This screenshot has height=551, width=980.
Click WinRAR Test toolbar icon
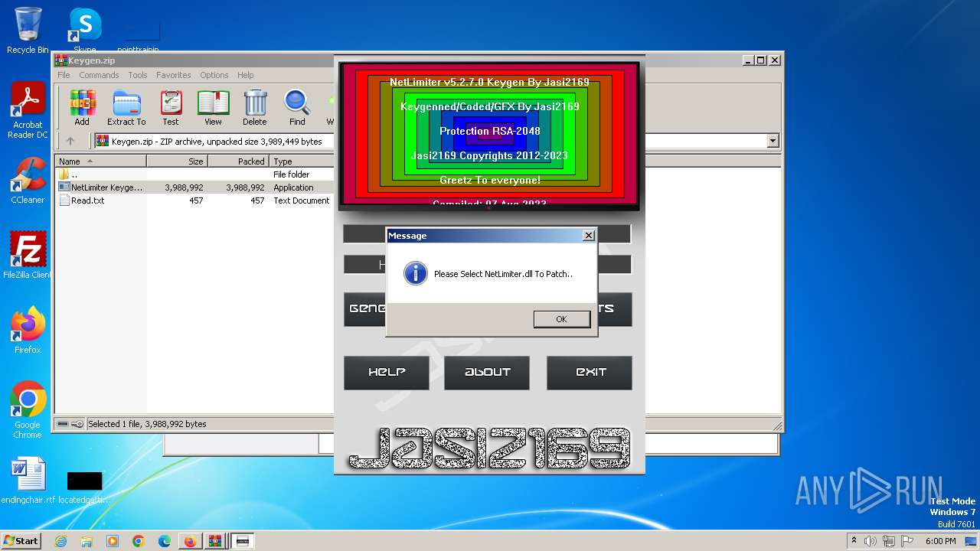tap(171, 107)
